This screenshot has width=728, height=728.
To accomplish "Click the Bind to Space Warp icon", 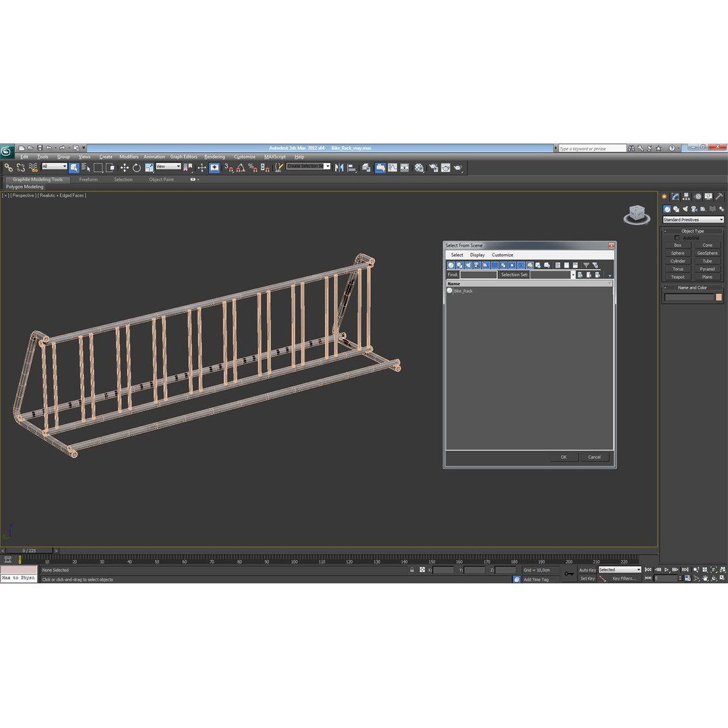I will 33,168.
